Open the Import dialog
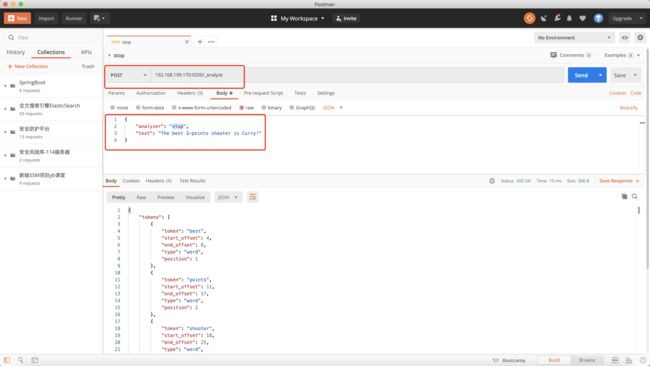 click(x=46, y=18)
